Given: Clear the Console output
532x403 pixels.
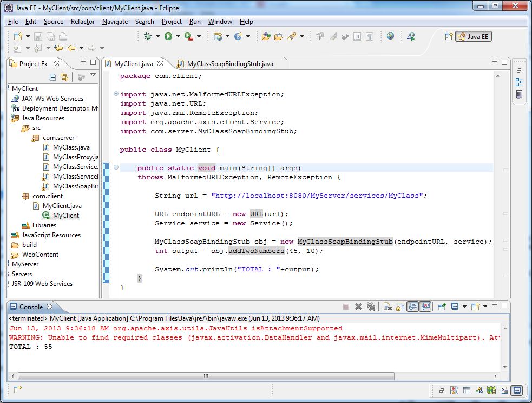Looking at the screenshot, I should click(x=387, y=307).
